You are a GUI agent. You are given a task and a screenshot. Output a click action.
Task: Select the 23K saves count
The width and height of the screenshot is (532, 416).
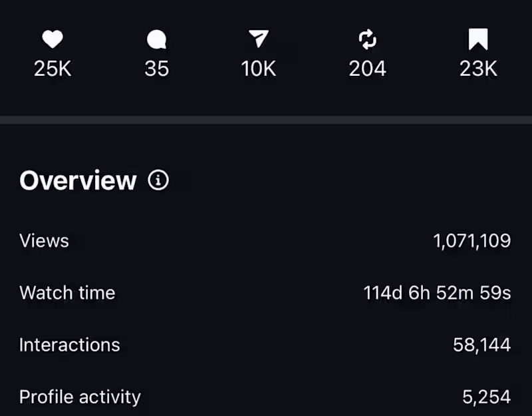coord(477,69)
